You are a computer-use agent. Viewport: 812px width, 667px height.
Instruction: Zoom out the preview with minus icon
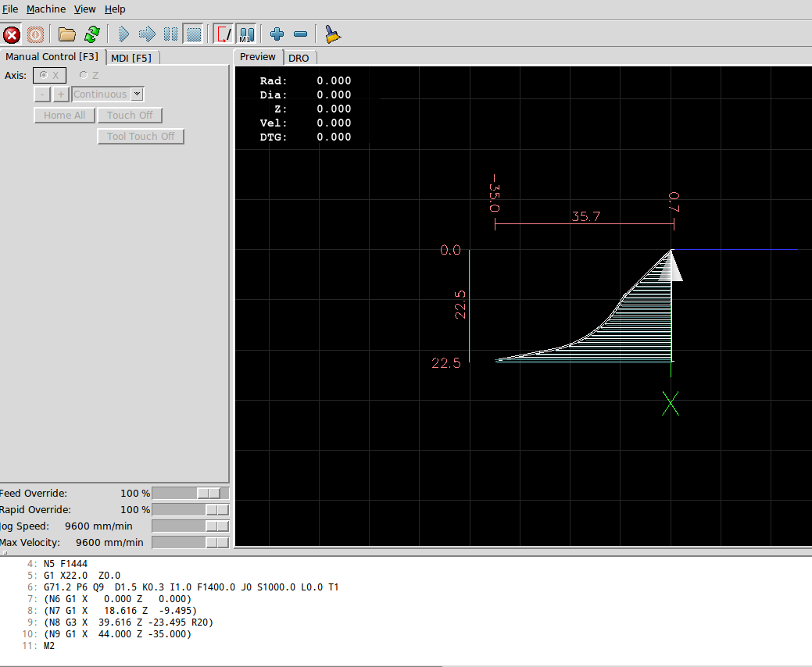pyautogui.click(x=300, y=34)
